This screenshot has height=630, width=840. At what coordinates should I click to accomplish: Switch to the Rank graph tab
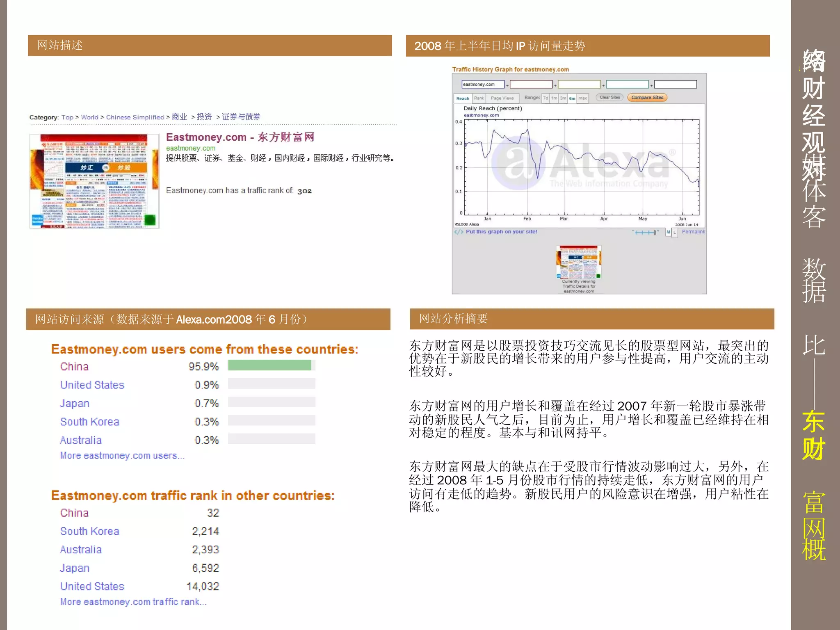(479, 98)
